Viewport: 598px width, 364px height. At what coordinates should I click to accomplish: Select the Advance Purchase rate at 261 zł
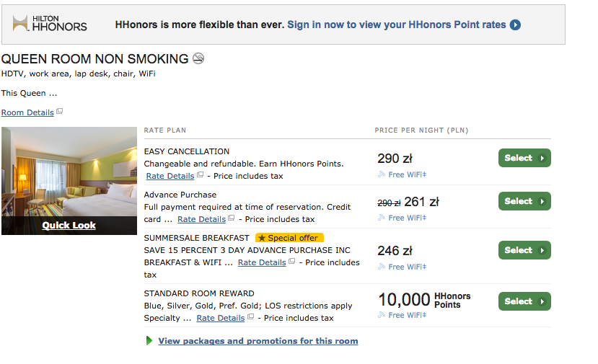coord(524,201)
